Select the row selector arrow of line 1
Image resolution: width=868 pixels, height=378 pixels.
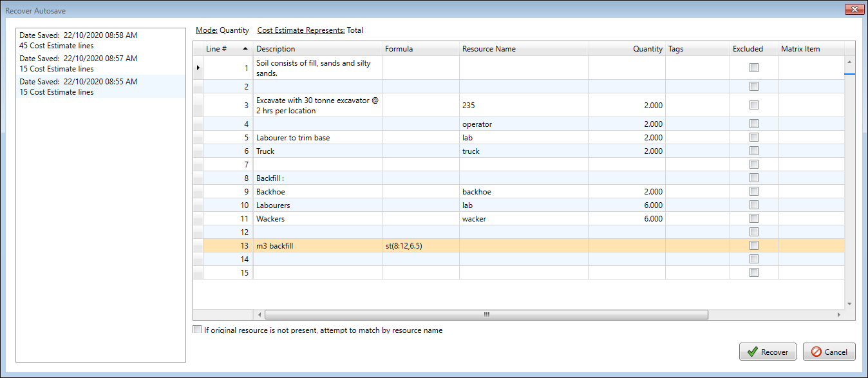(x=198, y=68)
